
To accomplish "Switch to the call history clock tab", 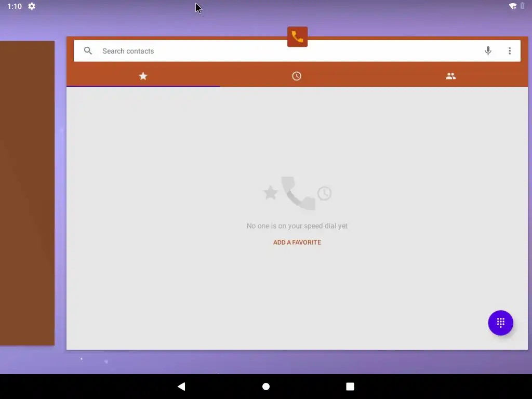I will click(297, 76).
